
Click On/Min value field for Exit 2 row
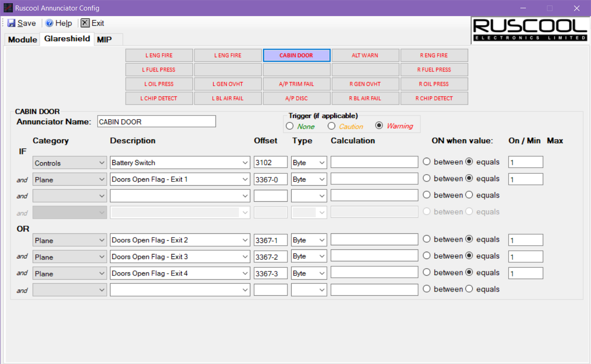coord(525,240)
